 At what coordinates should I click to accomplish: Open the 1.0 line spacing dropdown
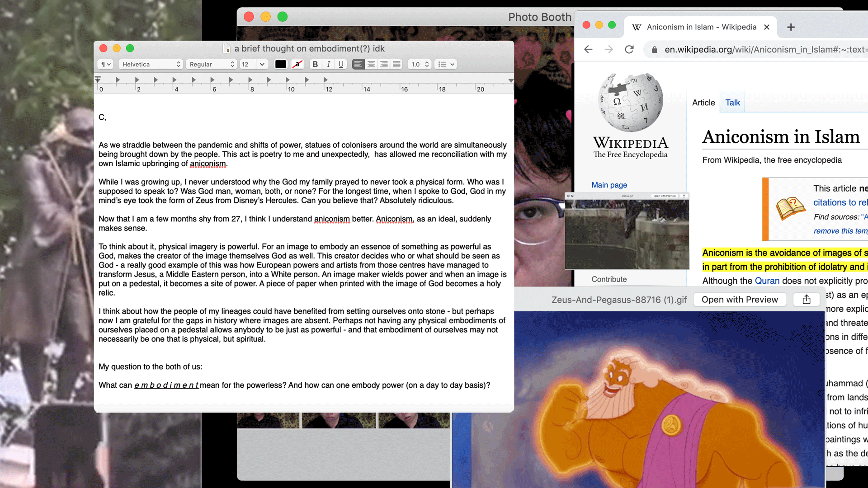coord(420,64)
